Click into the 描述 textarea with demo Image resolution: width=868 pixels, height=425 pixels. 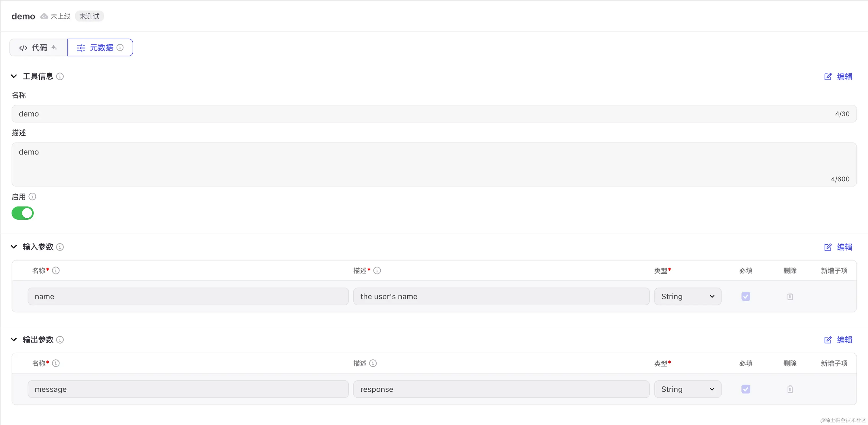point(434,164)
